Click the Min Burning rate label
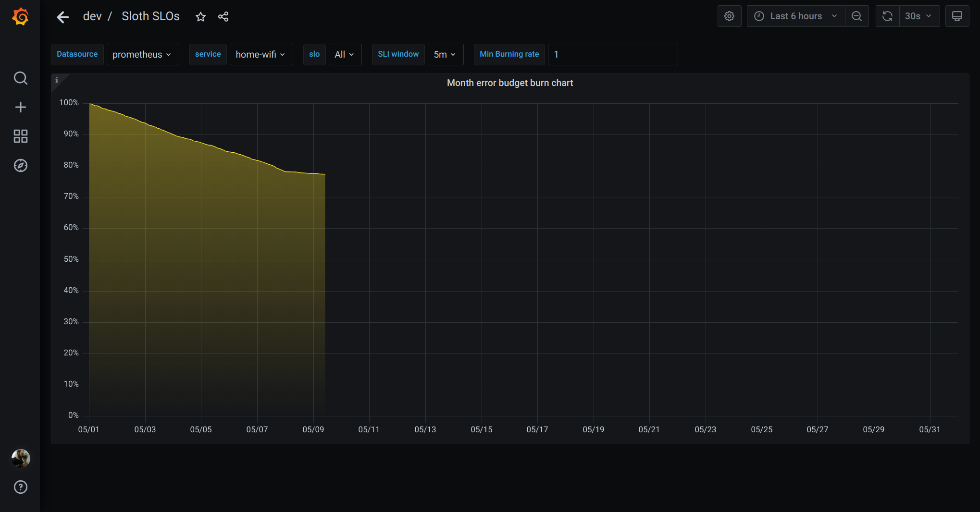The image size is (980, 512). (509, 54)
